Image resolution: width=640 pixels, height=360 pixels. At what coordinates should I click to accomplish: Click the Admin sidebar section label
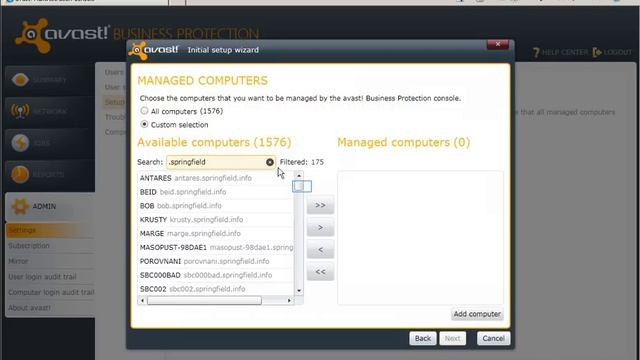coord(44,207)
